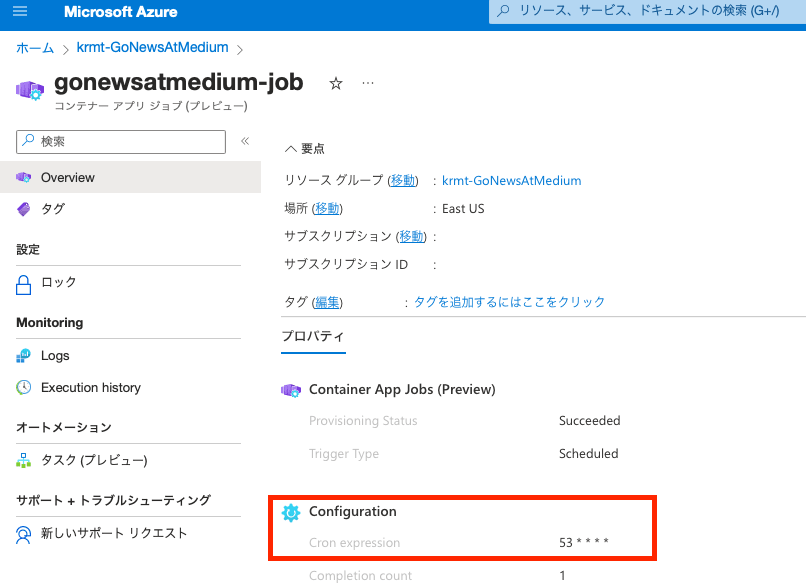806x585 pixels.
Task: Click the Configuration heading
Action: pos(353,511)
